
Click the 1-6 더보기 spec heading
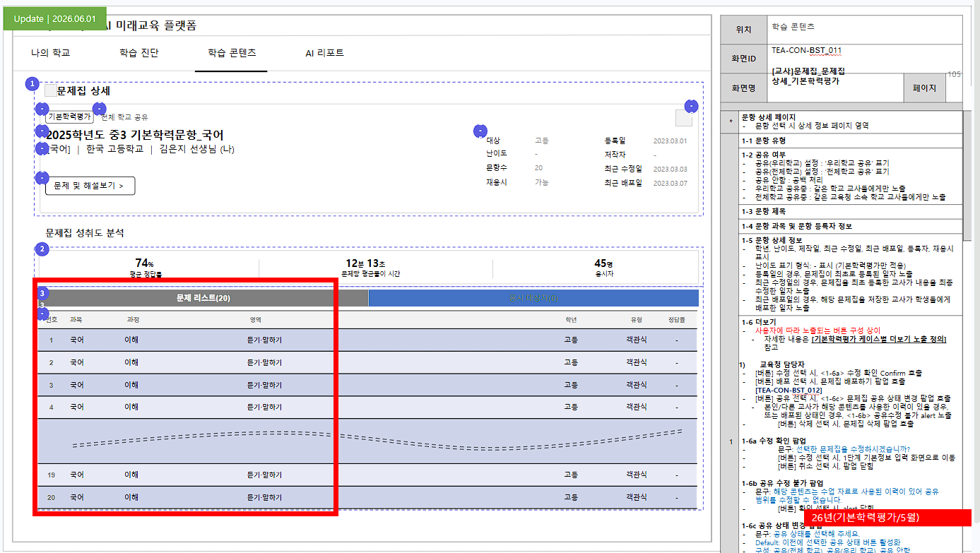tap(757, 322)
